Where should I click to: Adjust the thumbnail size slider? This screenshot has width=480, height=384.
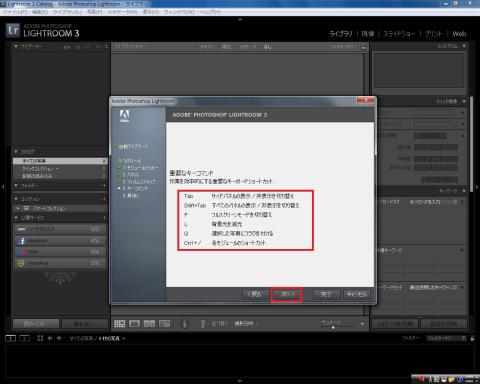332,327
